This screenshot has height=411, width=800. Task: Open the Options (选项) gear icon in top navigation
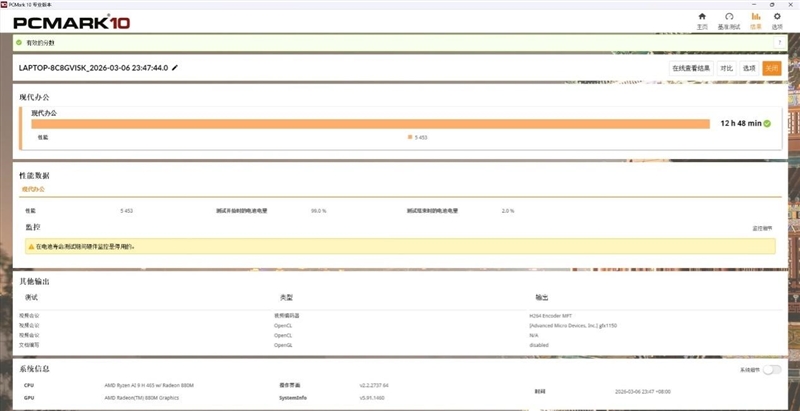(x=777, y=17)
